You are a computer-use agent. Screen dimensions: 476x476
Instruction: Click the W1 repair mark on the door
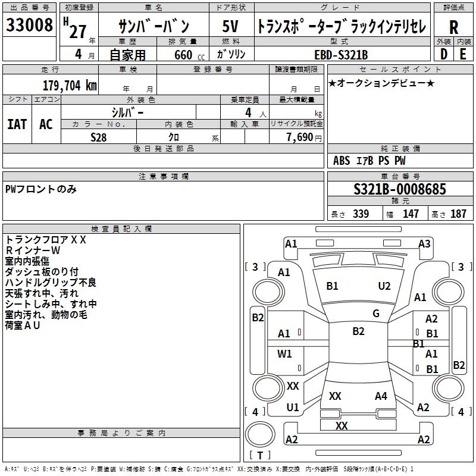(284, 353)
